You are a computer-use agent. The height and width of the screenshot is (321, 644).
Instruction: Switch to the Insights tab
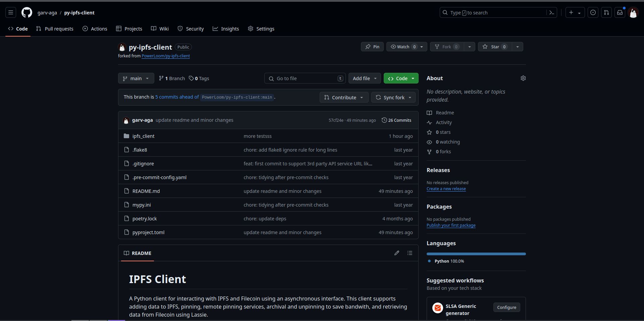tap(226, 29)
